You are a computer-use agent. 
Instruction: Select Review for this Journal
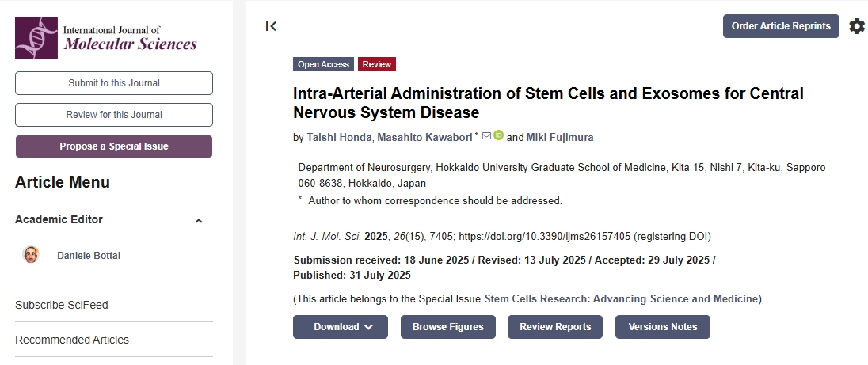pos(114,115)
